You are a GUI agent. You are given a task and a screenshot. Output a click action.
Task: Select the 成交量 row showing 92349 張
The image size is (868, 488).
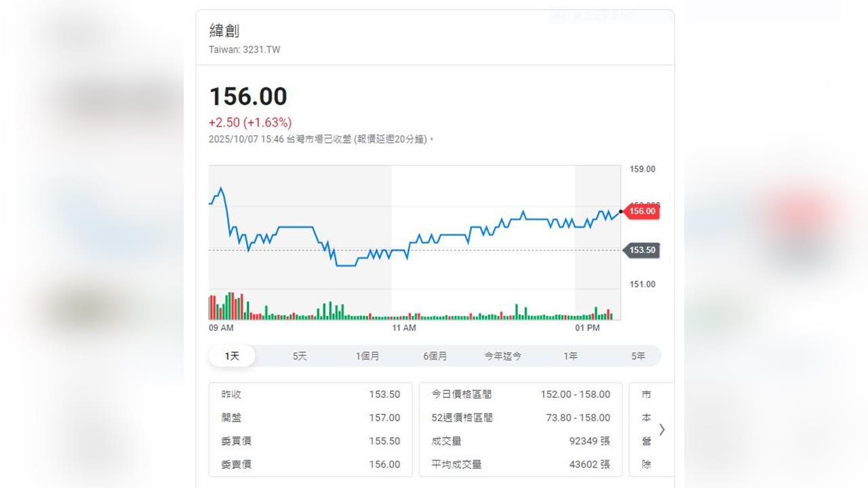pos(521,441)
